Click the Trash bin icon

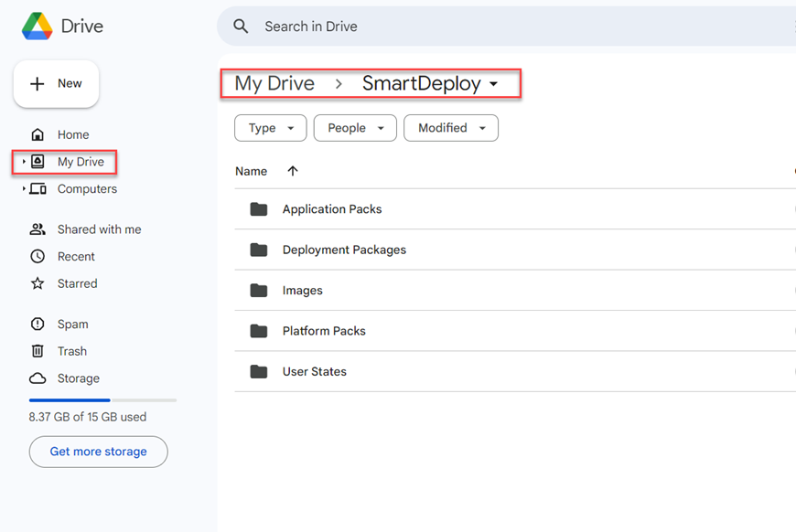(x=38, y=351)
